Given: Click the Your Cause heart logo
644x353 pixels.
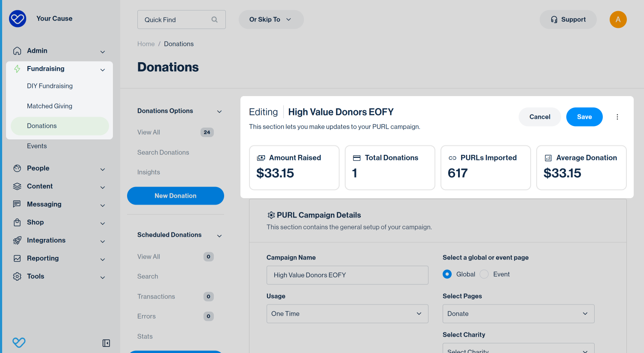Looking at the screenshot, I should pos(18,19).
